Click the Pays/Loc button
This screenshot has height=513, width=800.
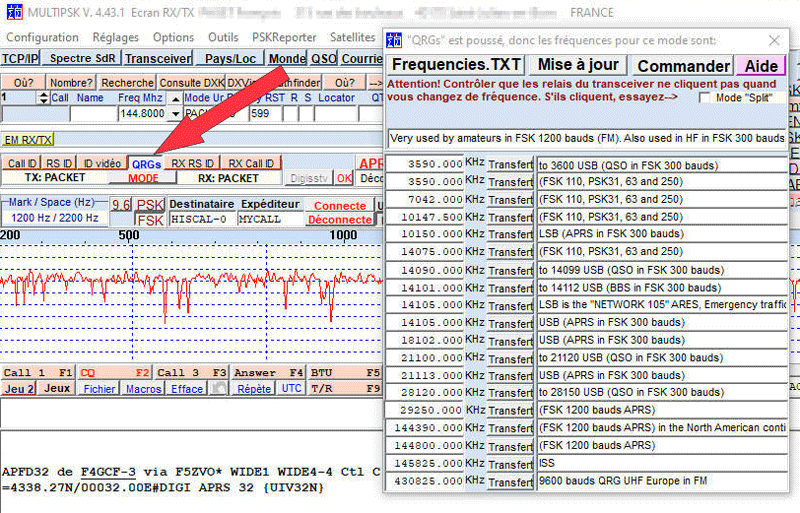230,58
